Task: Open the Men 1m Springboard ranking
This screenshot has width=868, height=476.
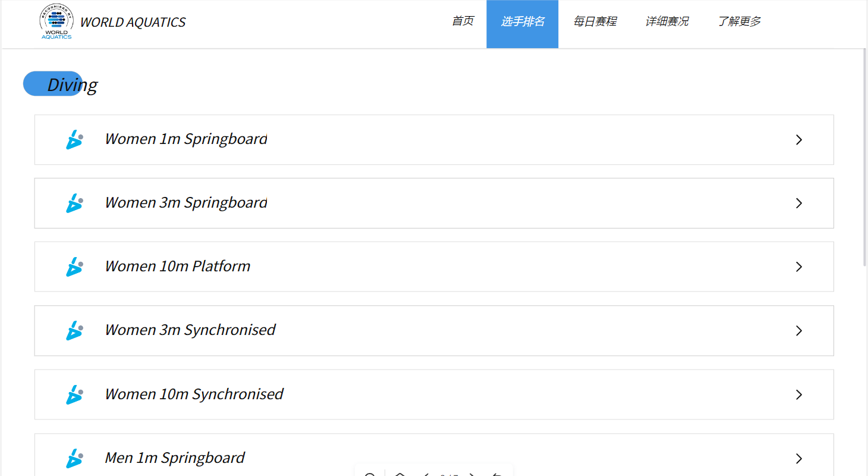Action: point(434,455)
